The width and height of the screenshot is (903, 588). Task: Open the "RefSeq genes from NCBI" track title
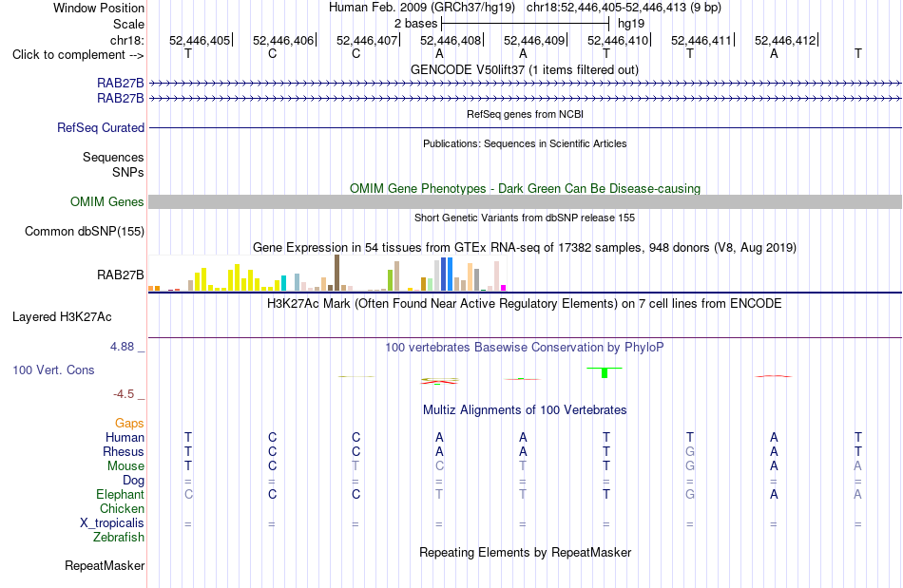[x=525, y=114]
